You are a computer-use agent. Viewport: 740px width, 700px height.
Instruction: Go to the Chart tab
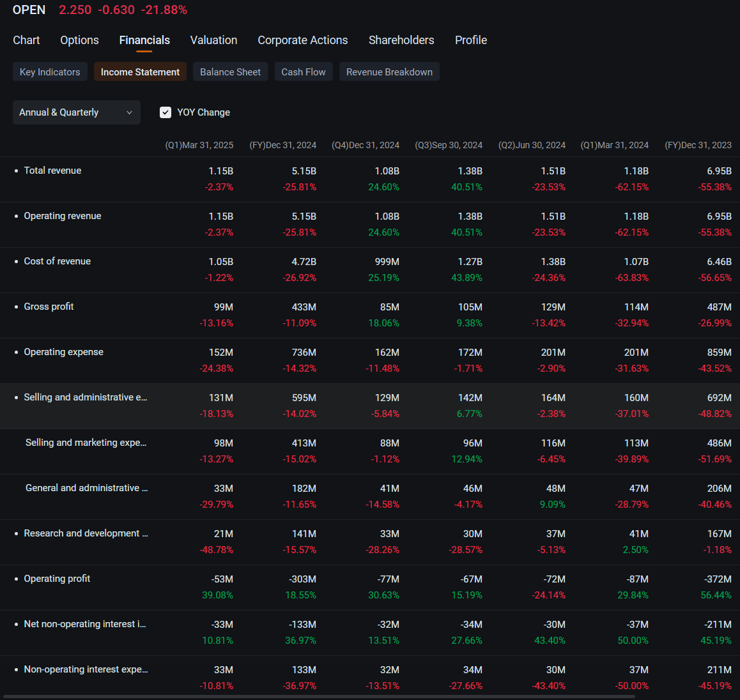click(26, 40)
